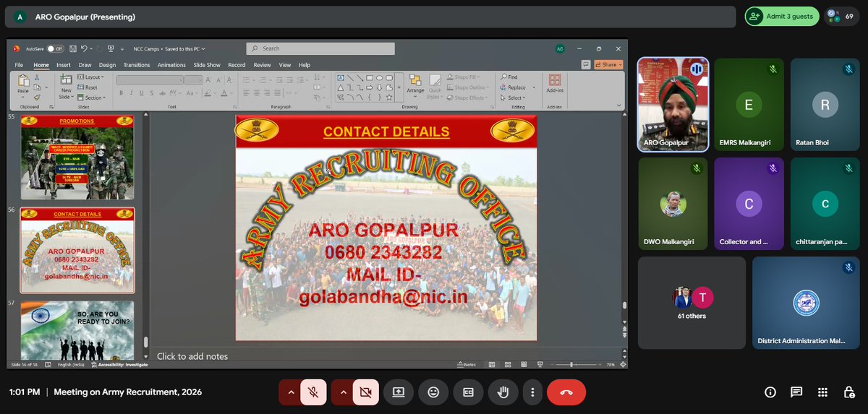
Task: Open Select dropdown in Editing group
Action: click(513, 98)
